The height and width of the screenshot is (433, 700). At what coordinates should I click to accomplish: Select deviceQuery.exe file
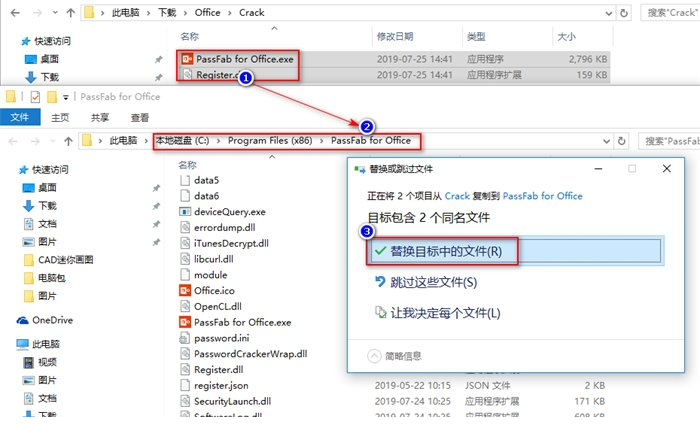tap(229, 212)
